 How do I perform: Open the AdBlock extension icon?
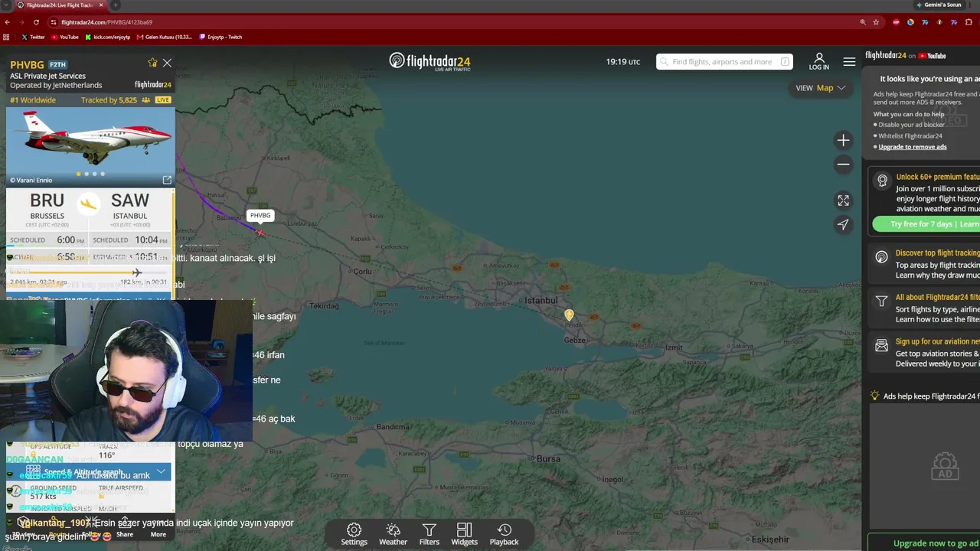(897, 22)
